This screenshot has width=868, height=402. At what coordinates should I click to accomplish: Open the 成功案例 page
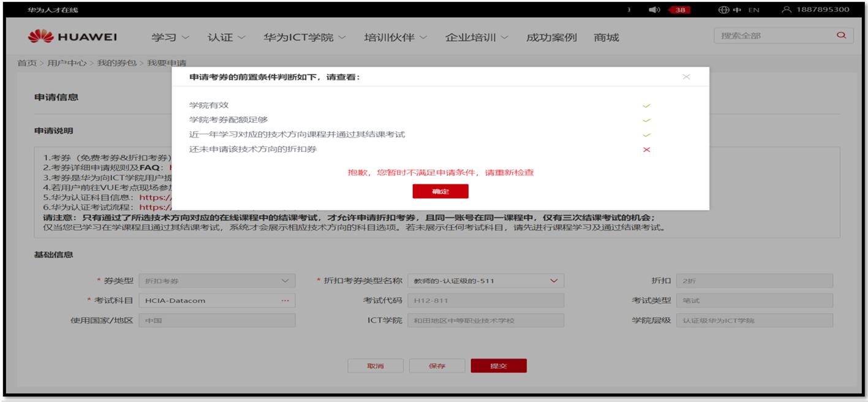(x=551, y=37)
